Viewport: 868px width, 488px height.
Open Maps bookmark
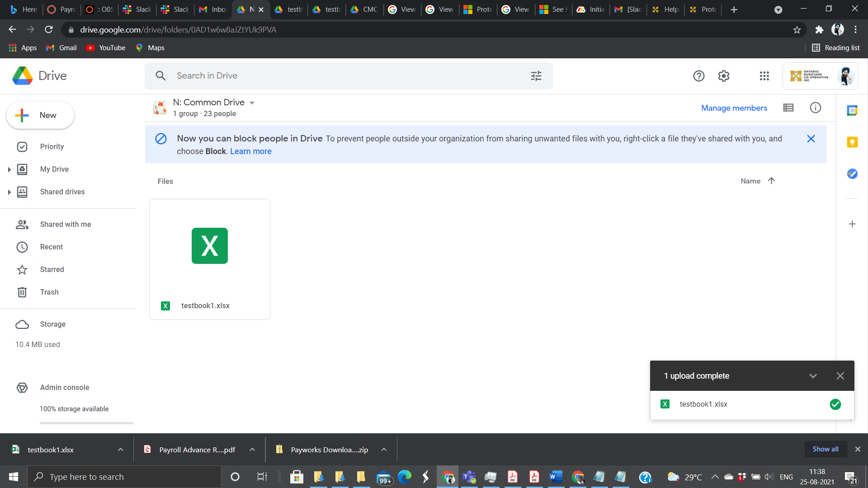click(150, 48)
